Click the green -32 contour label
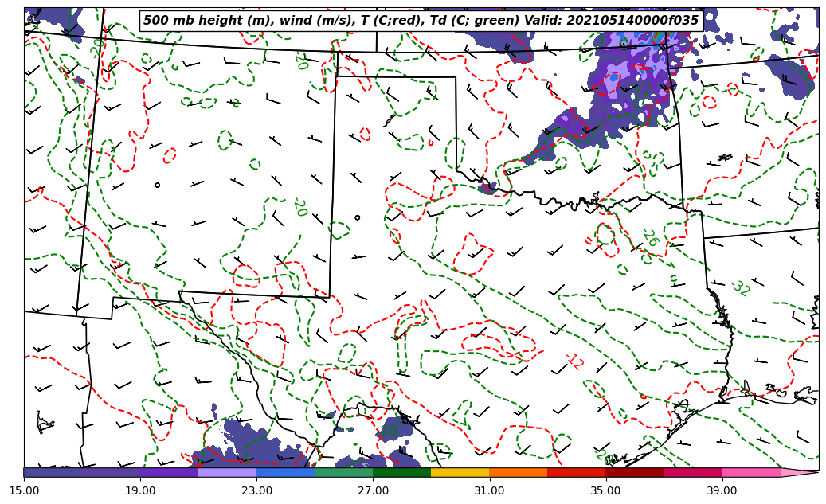This screenshot has width=826, height=504. 739,288
